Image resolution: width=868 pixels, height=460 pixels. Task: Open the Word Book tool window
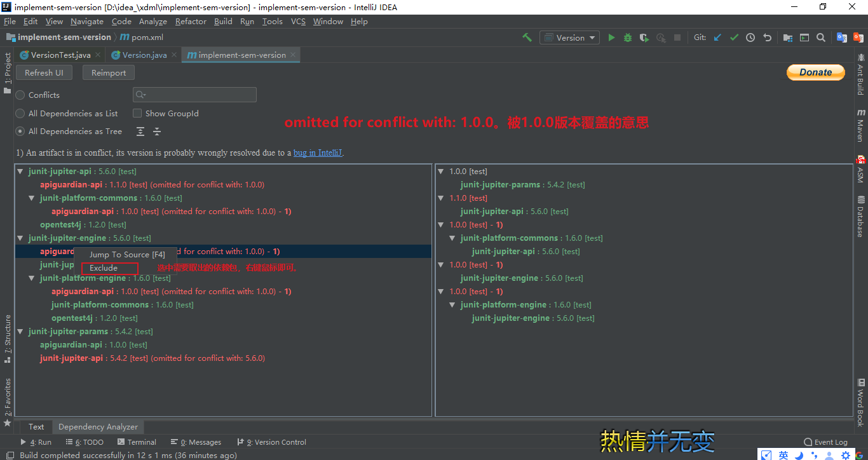(861, 402)
